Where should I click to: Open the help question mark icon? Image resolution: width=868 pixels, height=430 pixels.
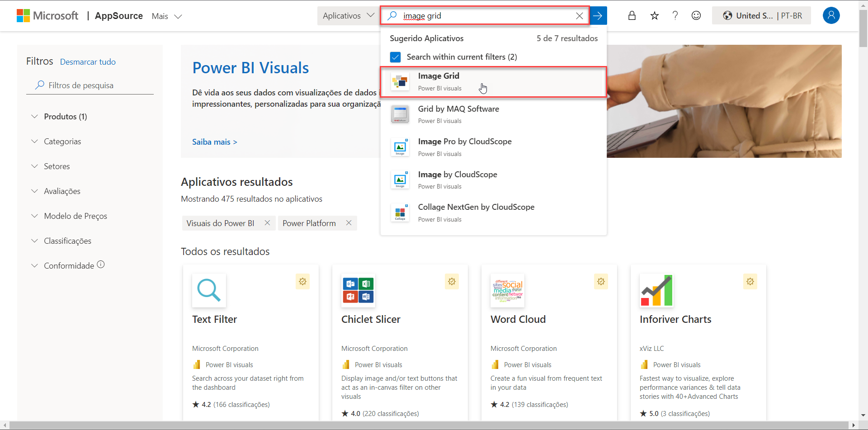click(x=675, y=16)
